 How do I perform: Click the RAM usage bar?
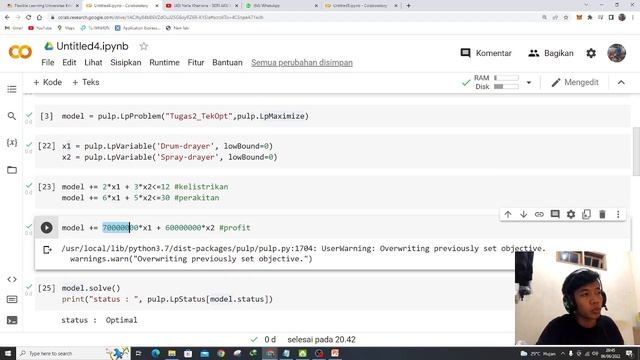(506, 78)
